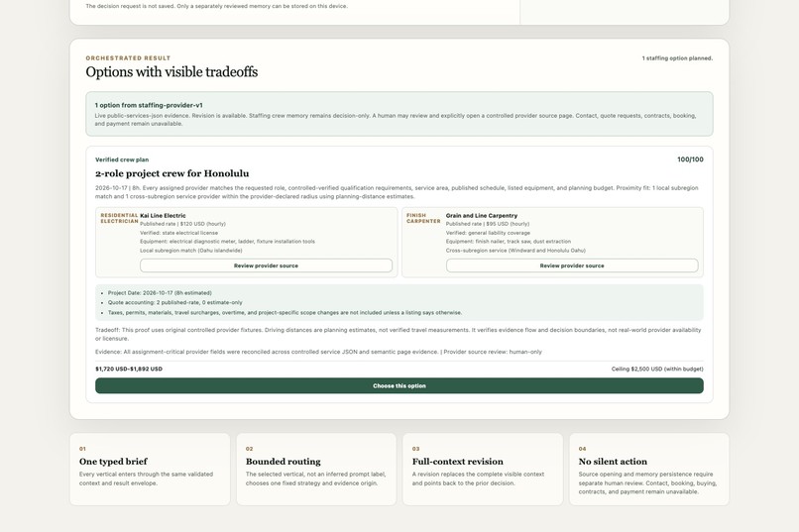Image resolution: width=799 pixels, height=532 pixels.
Task: Click the 'Kai Line Electric' provider name
Action: pos(163,215)
